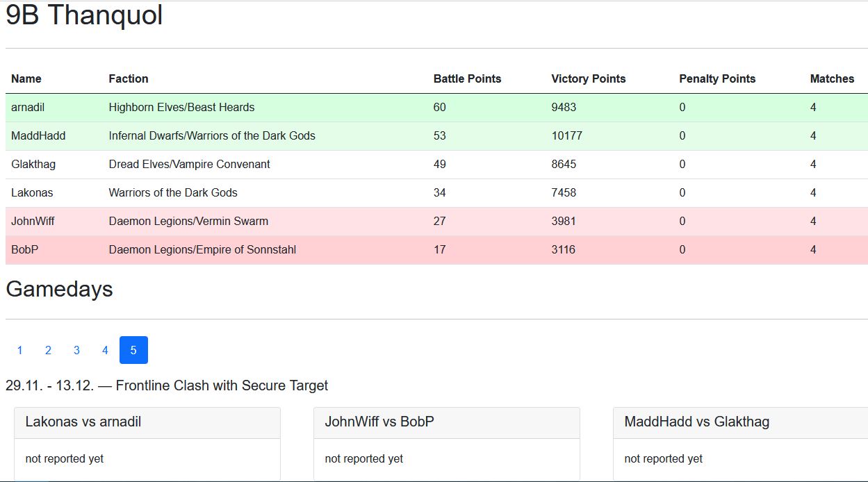This screenshot has width=868, height=482.
Task: Click the Matches column header
Action: pyautogui.click(x=832, y=79)
